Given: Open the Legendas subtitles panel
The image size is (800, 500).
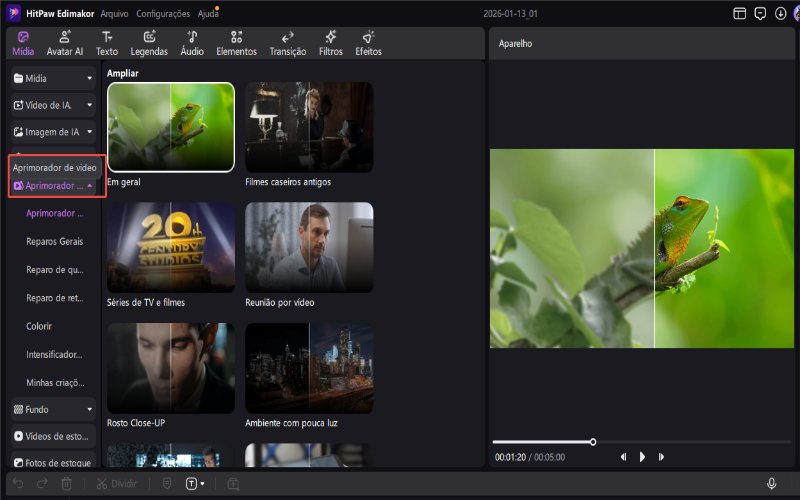Looking at the screenshot, I should tap(149, 43).
